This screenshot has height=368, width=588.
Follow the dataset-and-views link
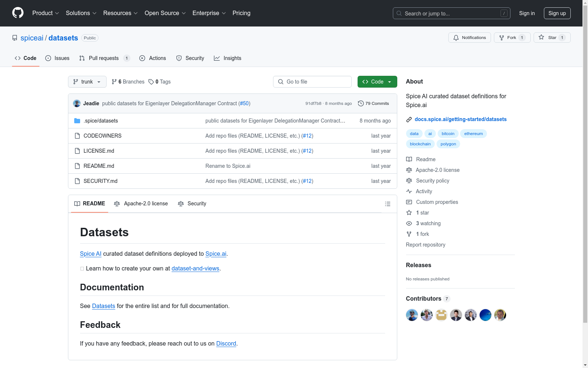coord(195,268)
